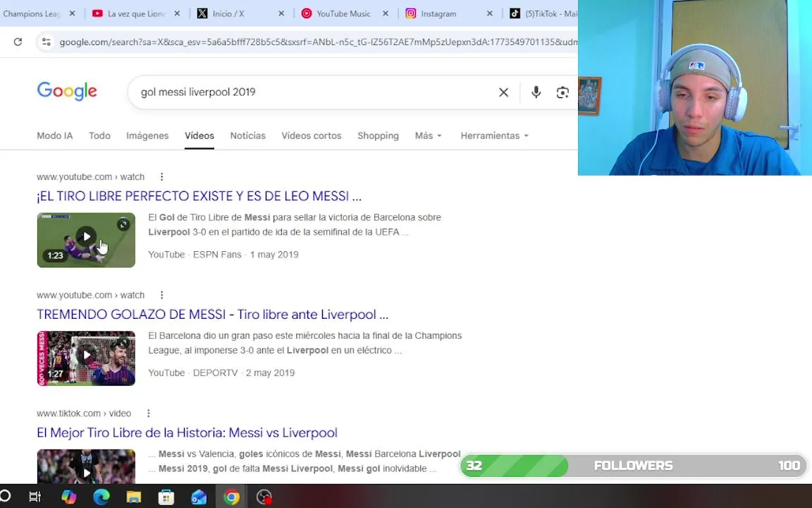Click 'DEPORTV' source text
Image resolution: width=812 pixels, height=508 pixels.
coord(216,373)
